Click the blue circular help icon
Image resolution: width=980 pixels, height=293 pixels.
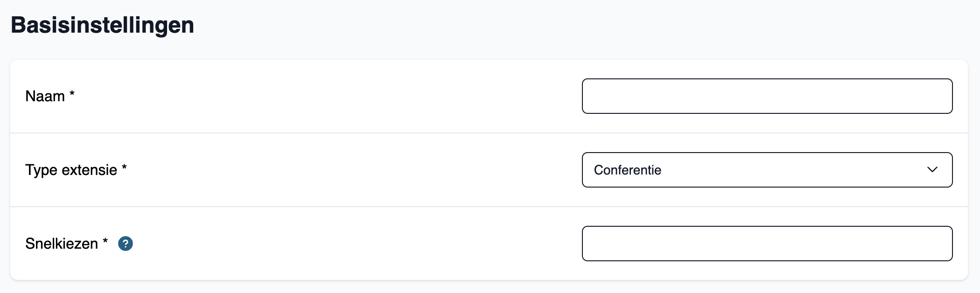(126, 244)
